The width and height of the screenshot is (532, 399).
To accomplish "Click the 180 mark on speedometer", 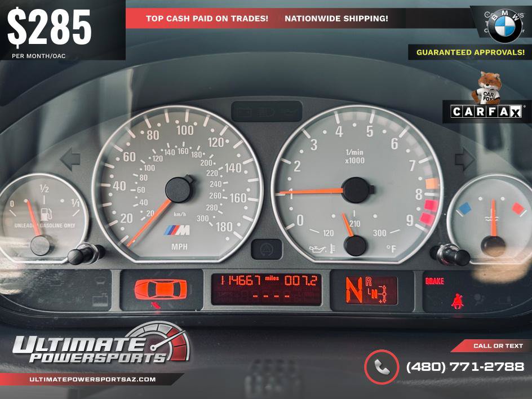I will click(x=224, y=227).
